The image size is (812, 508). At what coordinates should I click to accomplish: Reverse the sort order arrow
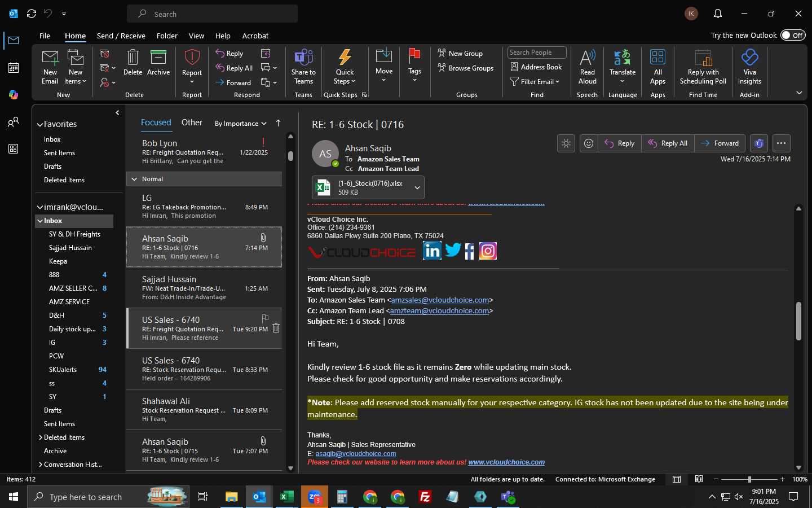click(x=278, y=123)
